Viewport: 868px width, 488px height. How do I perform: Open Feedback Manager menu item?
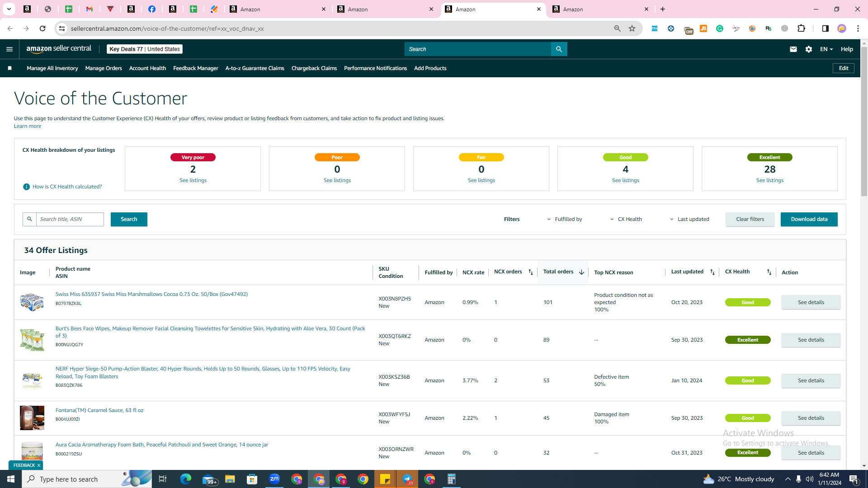pos(196,68)
